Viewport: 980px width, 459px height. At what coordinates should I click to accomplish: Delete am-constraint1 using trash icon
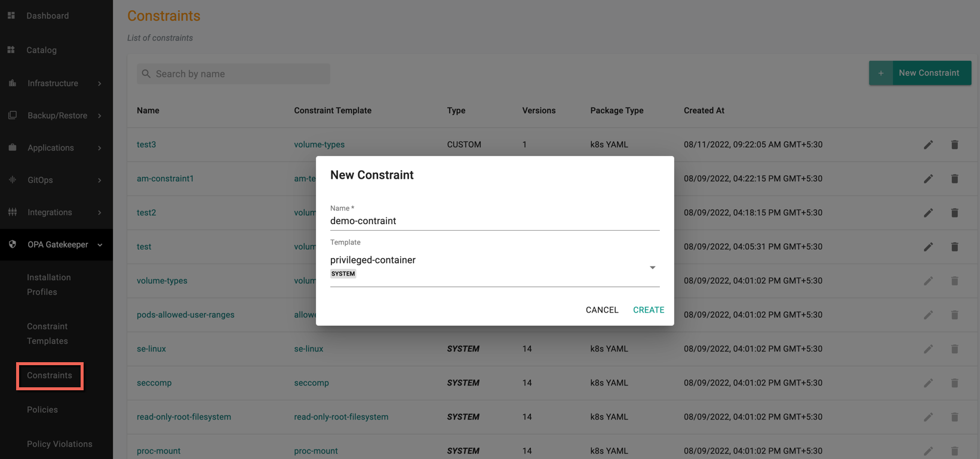point(954,179)
